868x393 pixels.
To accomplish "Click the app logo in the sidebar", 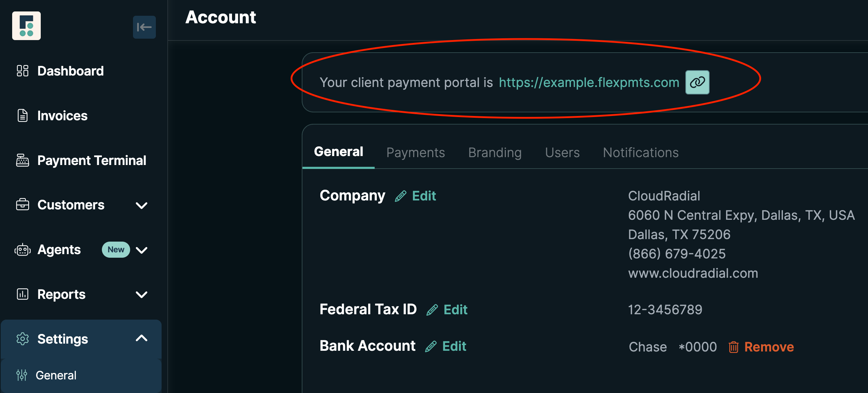I will (x=26, y=26).
